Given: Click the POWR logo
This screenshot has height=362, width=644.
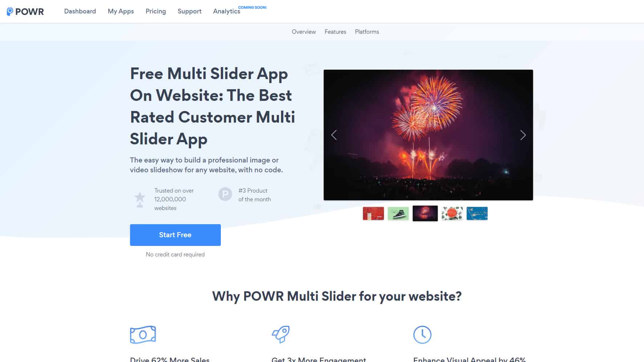Looking at the screenshot, I should click(25, 11).
